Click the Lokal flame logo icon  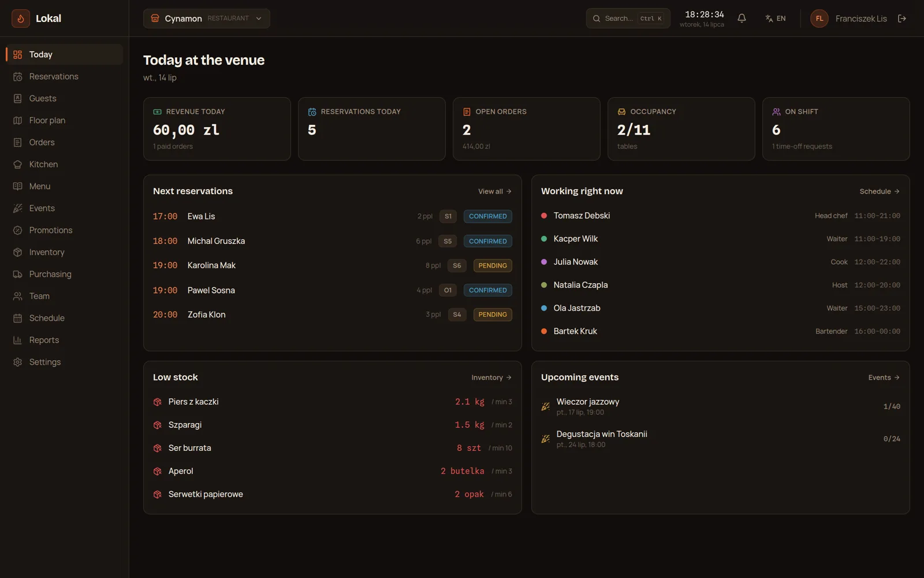point(21,18)
